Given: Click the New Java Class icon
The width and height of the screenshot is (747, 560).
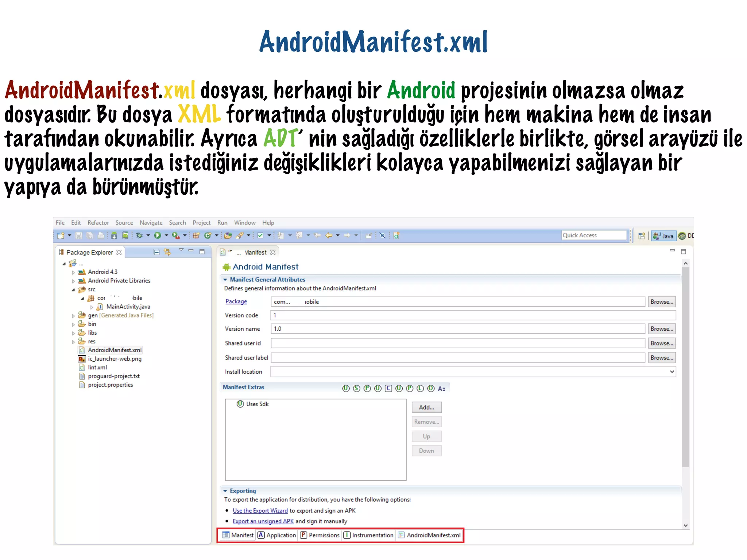Looking at the screenshot, I should [208, 236].
